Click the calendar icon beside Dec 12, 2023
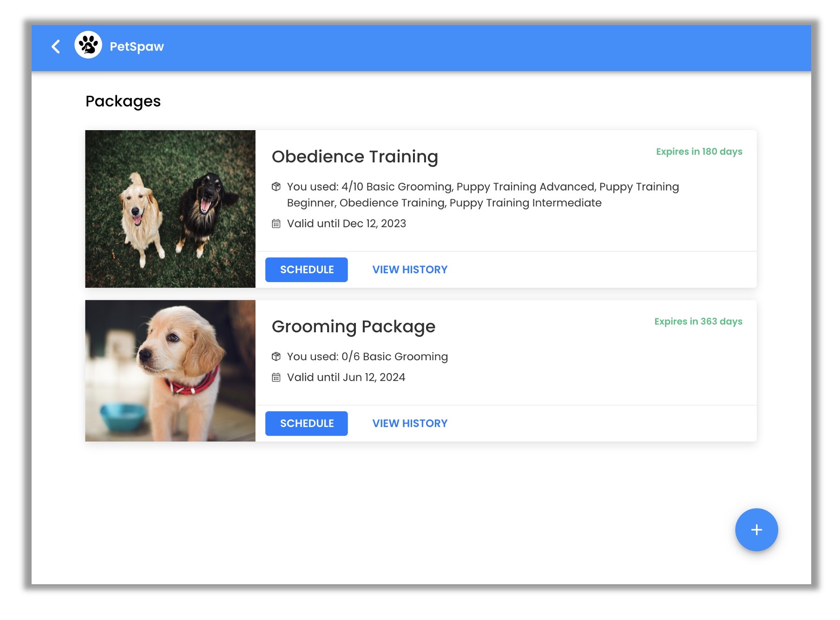Screen dimensions: 840x620 276,224
